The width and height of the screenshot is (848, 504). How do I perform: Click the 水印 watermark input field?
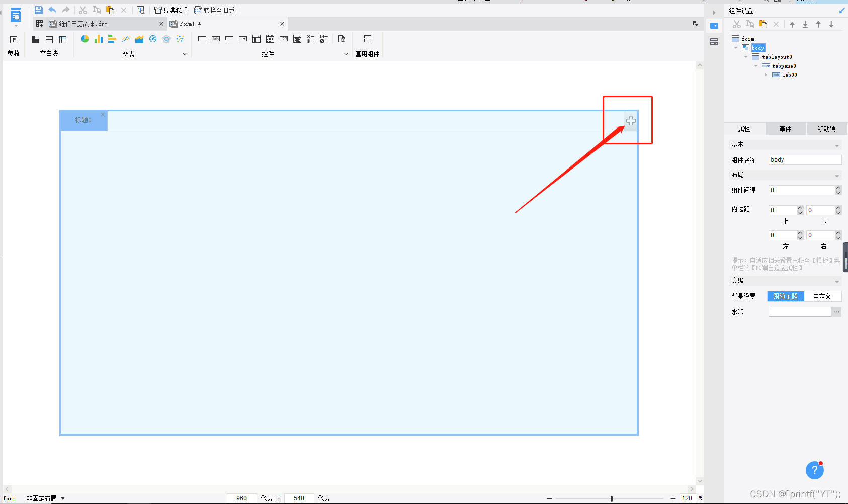(x=800, y=312)
